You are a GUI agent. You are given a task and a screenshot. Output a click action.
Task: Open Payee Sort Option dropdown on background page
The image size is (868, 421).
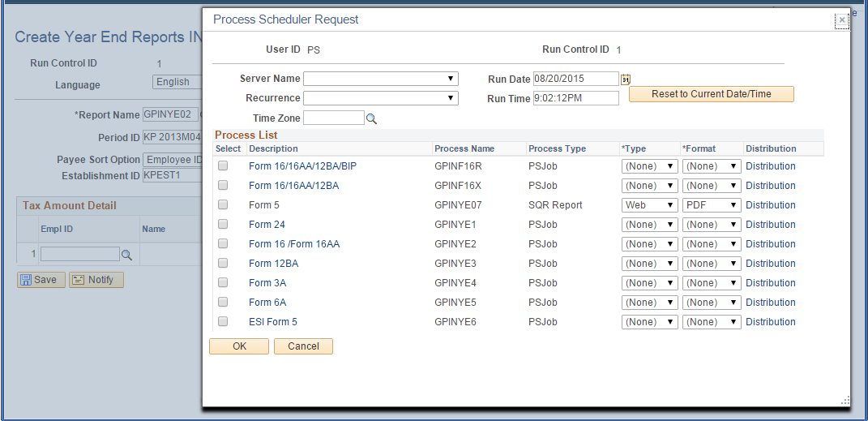point(173,160)
